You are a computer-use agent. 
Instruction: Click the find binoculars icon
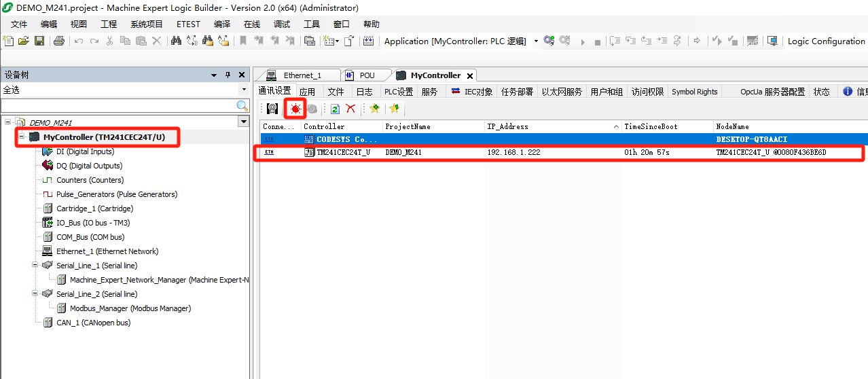click(x=176, y=41)
